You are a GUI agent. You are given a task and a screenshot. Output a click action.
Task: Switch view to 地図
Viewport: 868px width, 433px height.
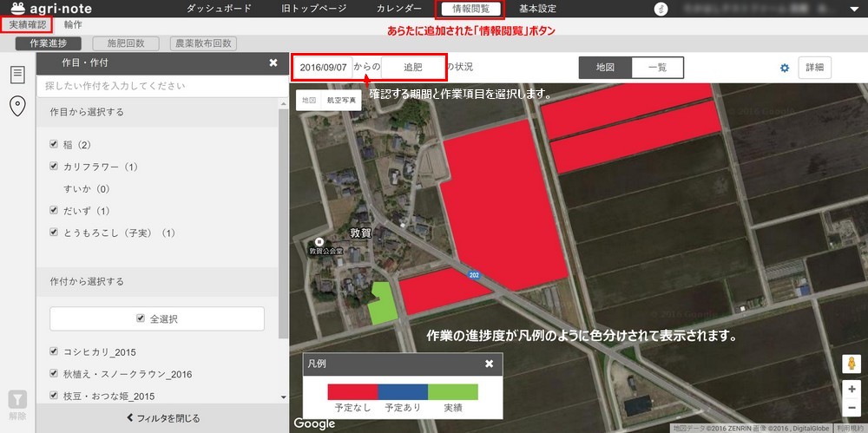click(605, 68)
